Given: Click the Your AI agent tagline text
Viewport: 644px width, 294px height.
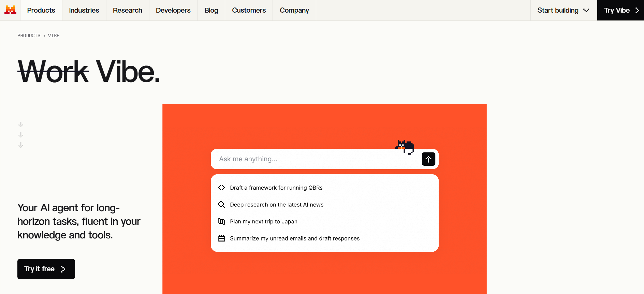Looking at the screenshot, I should [x=79, y=221].
